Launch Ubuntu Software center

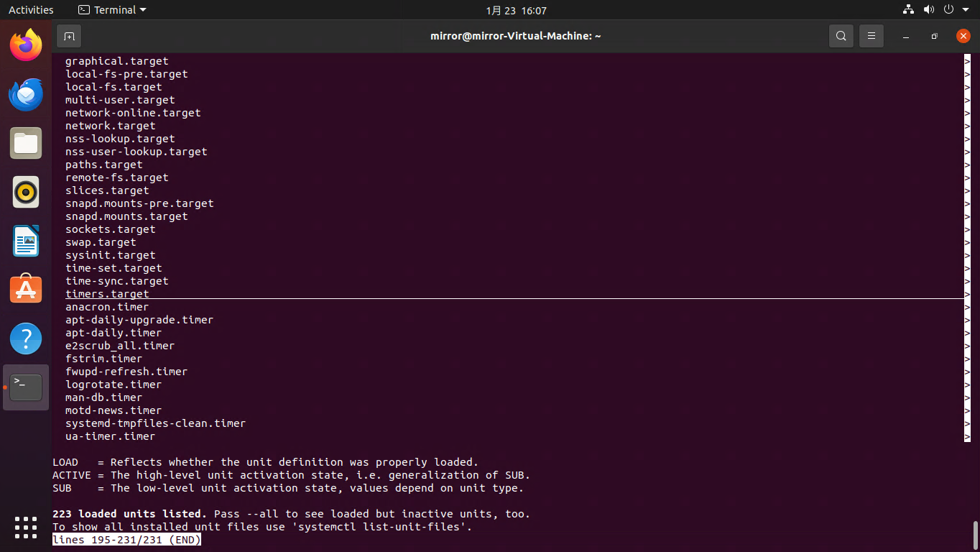pyautogui.click(x=25, y=289)
